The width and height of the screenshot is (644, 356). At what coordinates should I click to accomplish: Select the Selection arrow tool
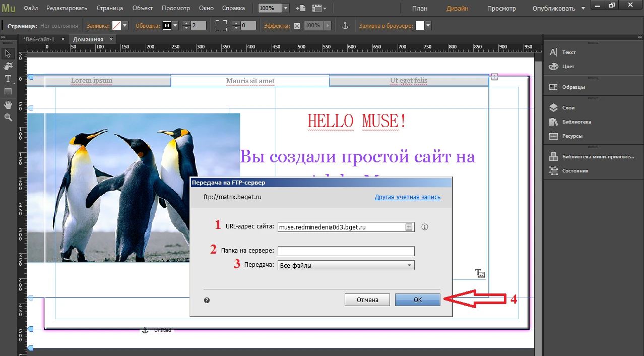[x=8, y=53]
